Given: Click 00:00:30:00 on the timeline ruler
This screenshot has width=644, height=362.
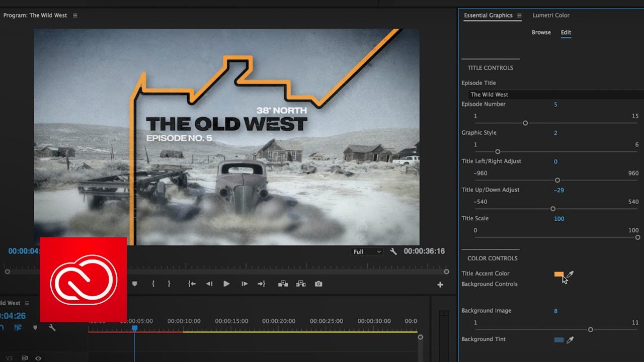Looking at the screenshot, I should 374,321.
